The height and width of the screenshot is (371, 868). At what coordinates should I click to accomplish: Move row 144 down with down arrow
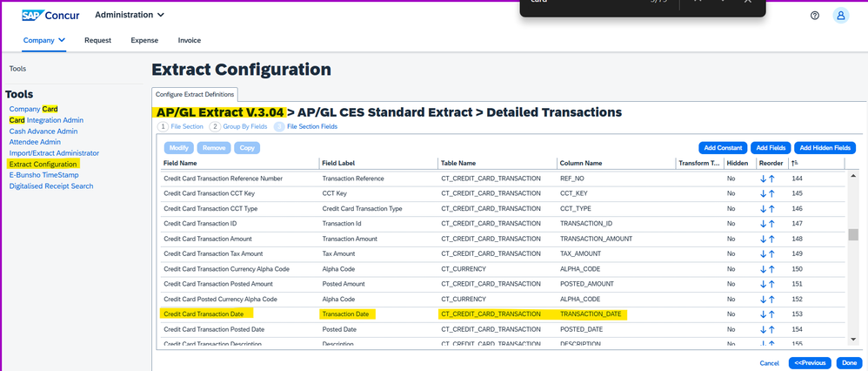pyautogui.click(x=764, y=179)
